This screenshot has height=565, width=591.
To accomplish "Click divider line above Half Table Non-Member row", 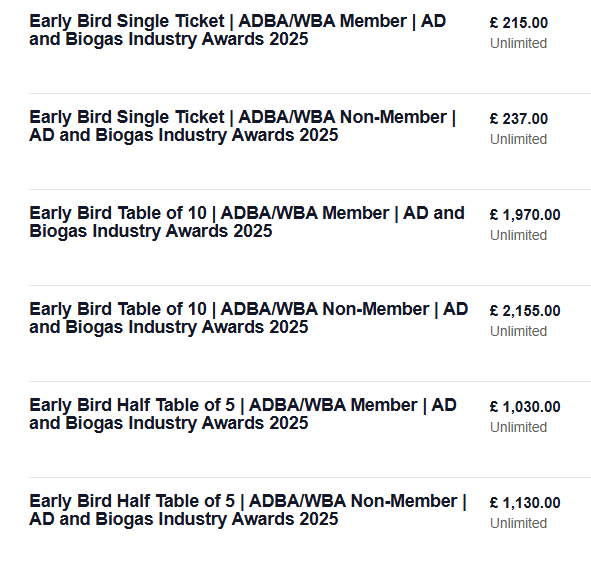I will (310, 478).
